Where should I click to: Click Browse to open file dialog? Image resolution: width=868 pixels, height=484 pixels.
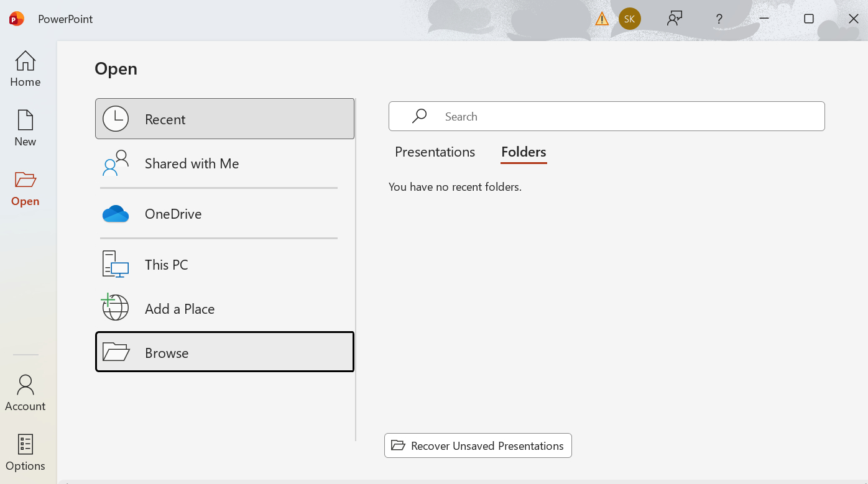[x=224, y=352]
